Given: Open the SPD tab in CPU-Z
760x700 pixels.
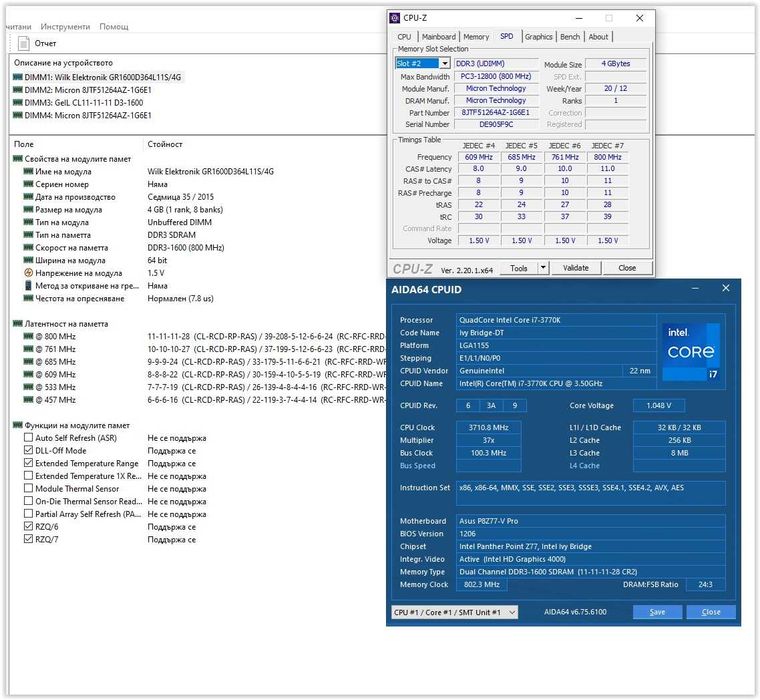Looking at the screenshot, I should pyautogui.click(x=507, y=36).
